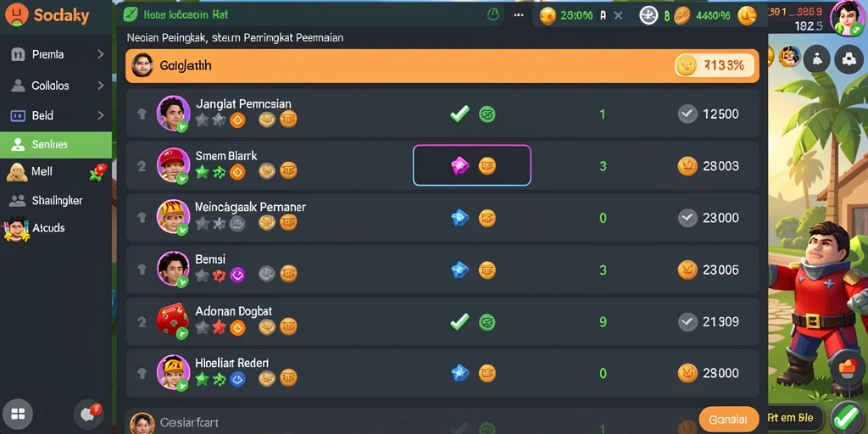This screenshot has width=868, height=434.
Task: Toggle the green checkmark in Janglat Pemcsian row
Action: click(x=459, y=114)
